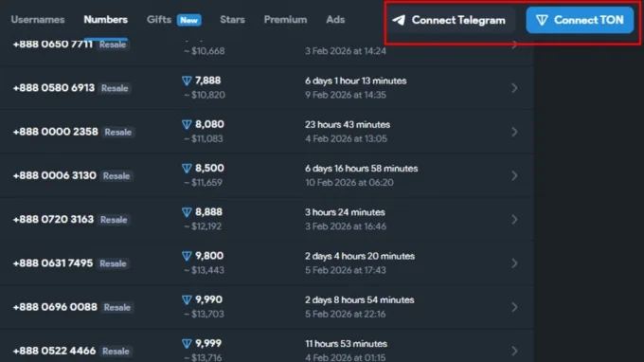Image resolution: width=644 pixels, height=362 pixels.
Task: Click the Connect TON button
Action: click(580, 20)
